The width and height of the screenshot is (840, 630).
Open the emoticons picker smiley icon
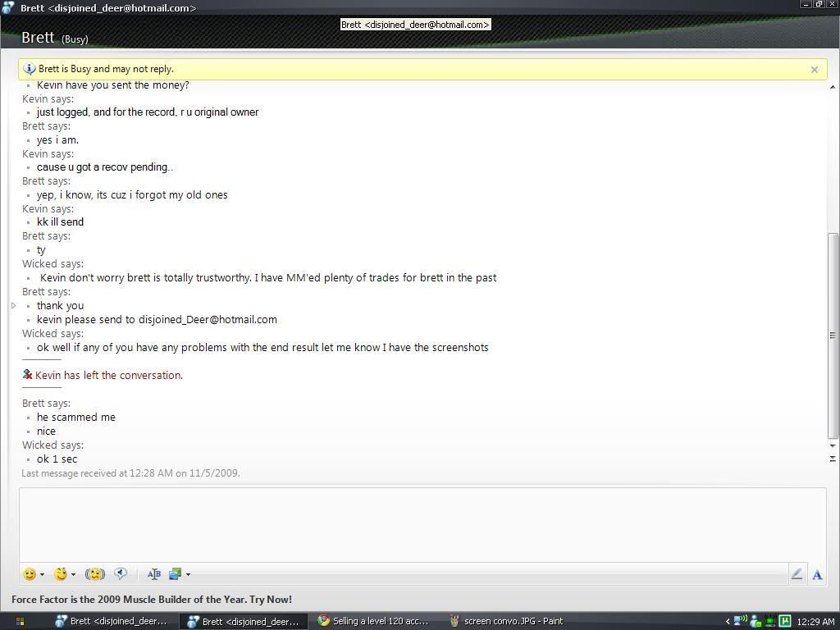30,574
